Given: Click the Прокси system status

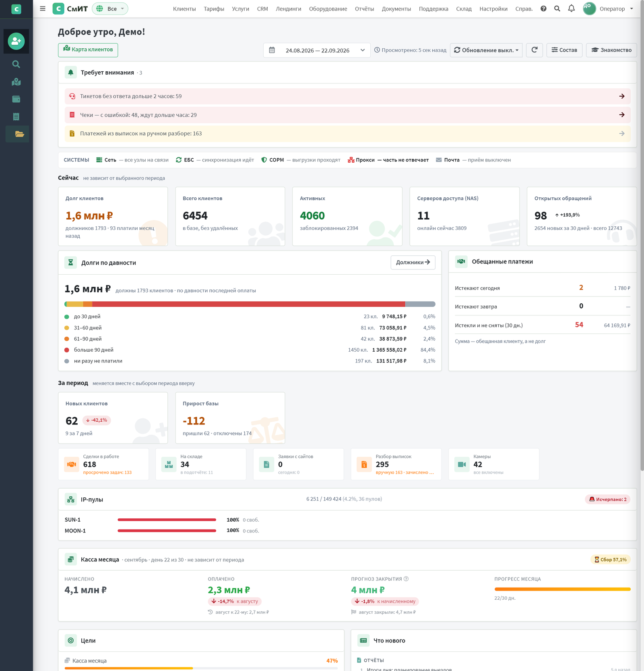Looking at the screenshot, I should click(388, 160).
